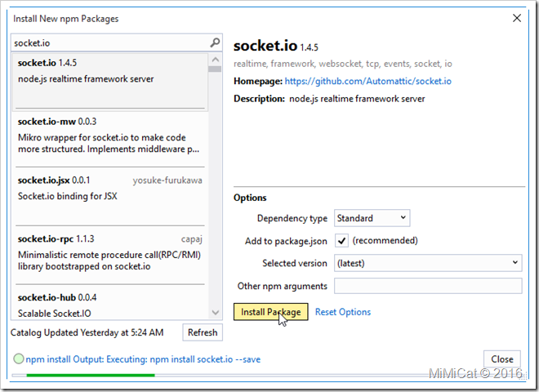Click the Refresh catalog button
Image resolution: width=539 pixels, height=392 pixels.
(203, 332)
